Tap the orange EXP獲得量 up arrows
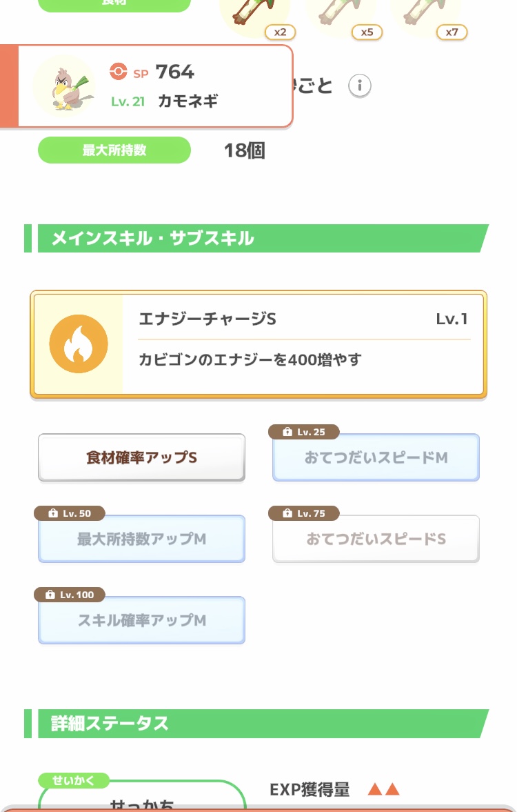Image resolution: width=517 pixels, height=812 pixels. point(384,790)
